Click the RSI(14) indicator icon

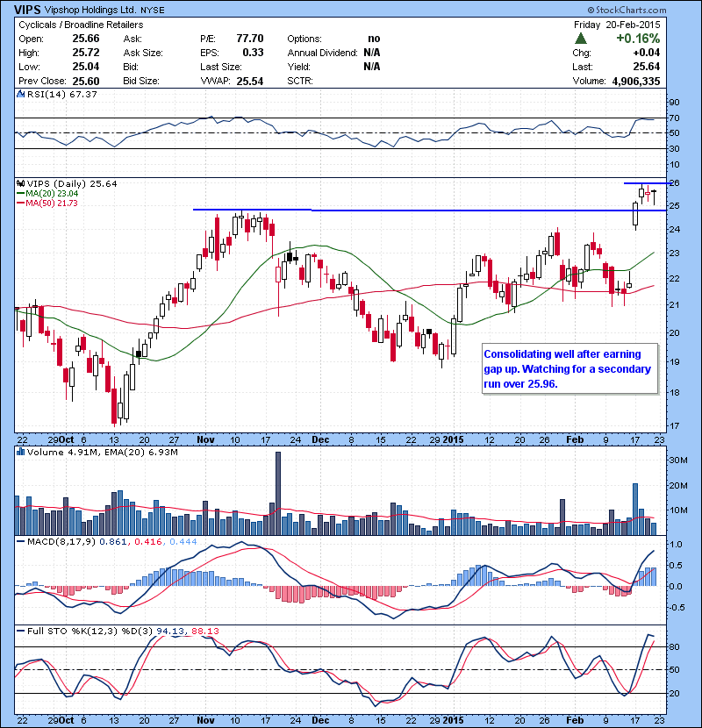[20, 94]
